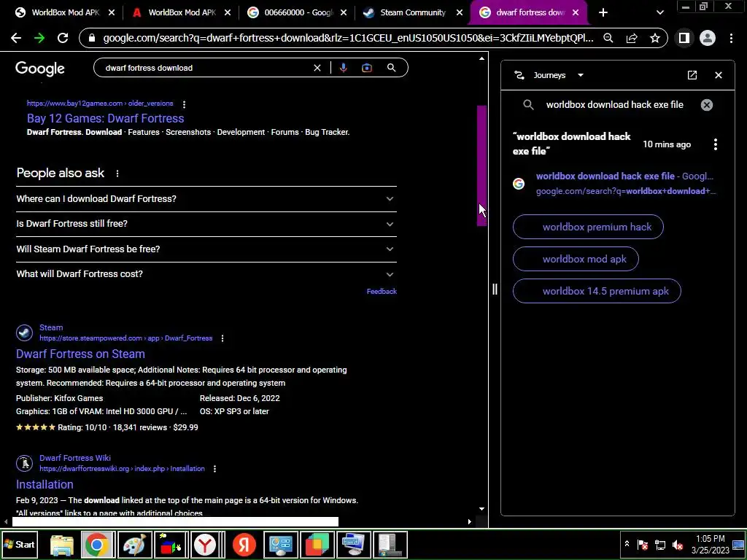
Task: Open the profile avatar menu
Action: (708, 38)
